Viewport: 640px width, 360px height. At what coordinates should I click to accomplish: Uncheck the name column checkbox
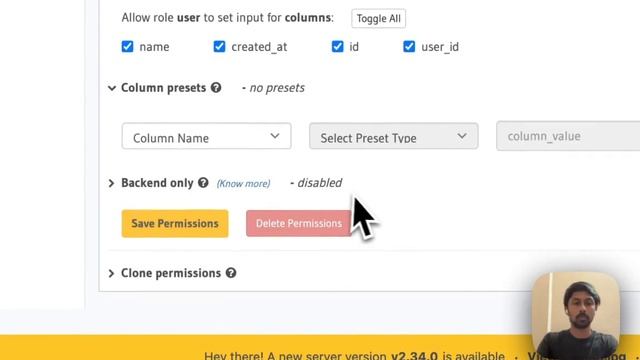tap(127, 47)
